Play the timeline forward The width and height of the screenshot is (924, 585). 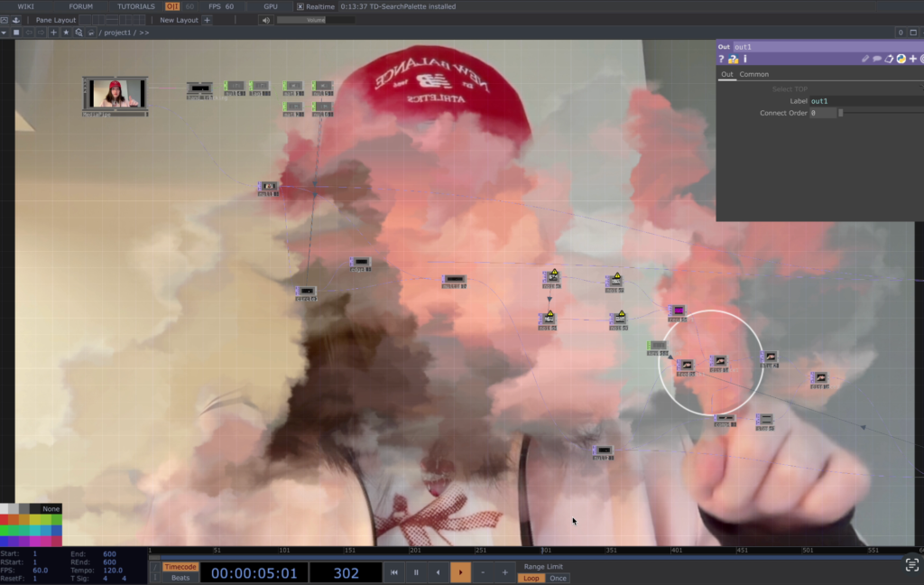460,572
